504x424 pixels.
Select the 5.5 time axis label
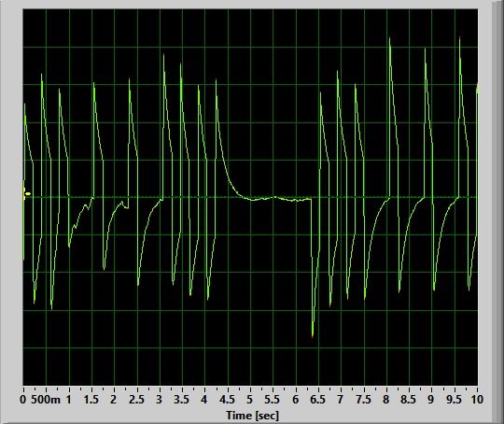tap(273, 400)
